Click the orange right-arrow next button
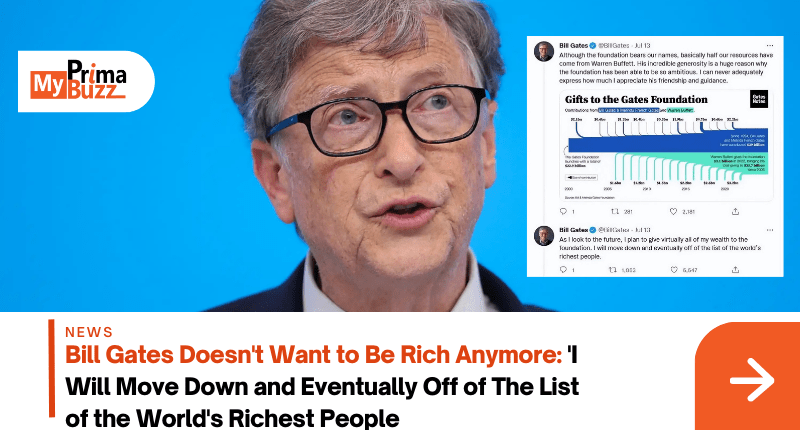The width and height of the screenshot is (800, 430). (752, 380)
